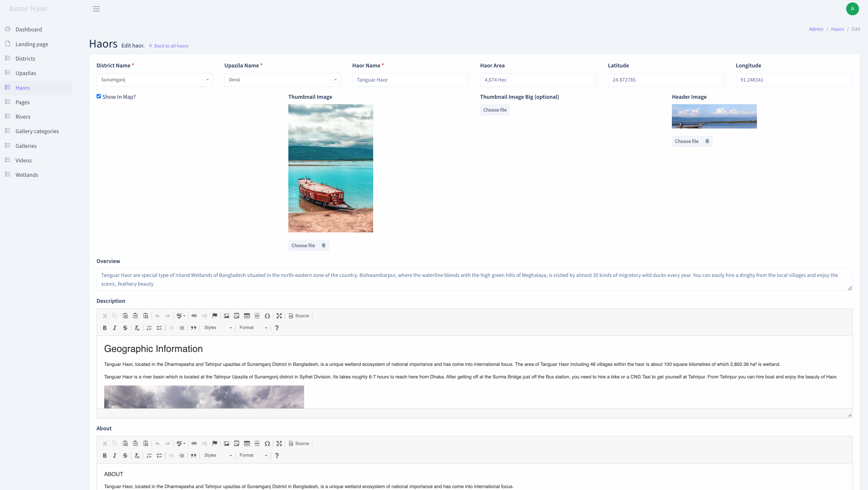Open the District Name dropdown
Viewport: 868px width, 490px height.
(x=155, y=80)
